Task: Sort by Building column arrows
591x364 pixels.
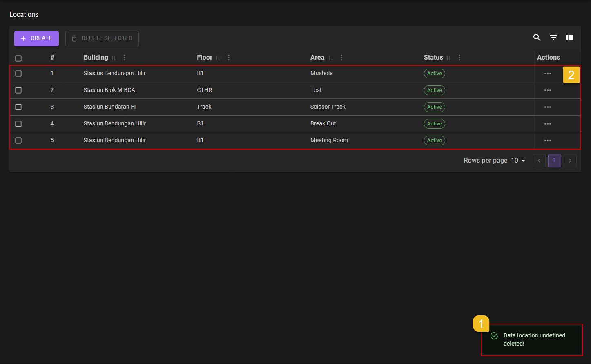Action: 114,58
